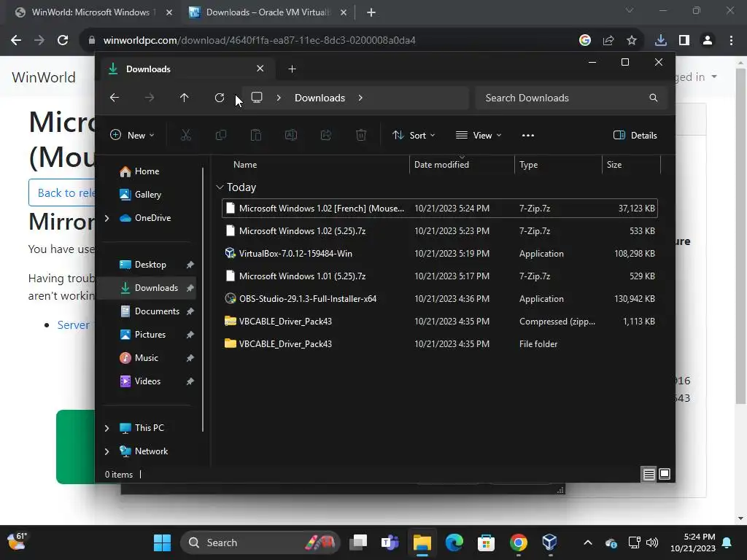Toggle the Details pane button
Screen dimensions: 747x560
(x=635, y=135)
